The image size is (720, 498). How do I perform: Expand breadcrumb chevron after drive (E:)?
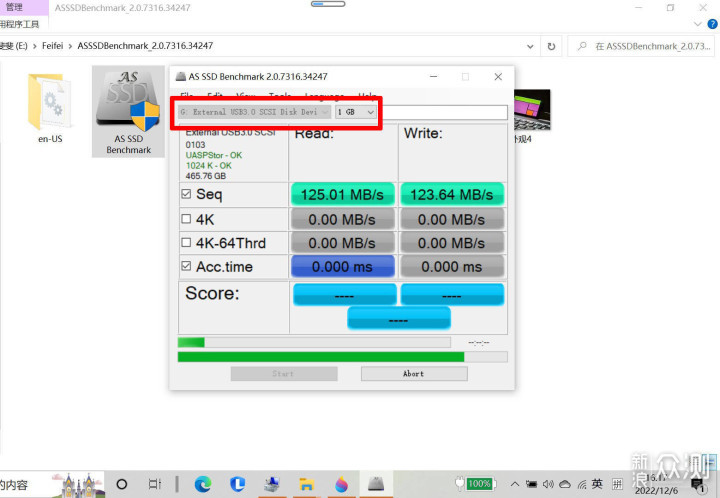[x=34, y=46]
